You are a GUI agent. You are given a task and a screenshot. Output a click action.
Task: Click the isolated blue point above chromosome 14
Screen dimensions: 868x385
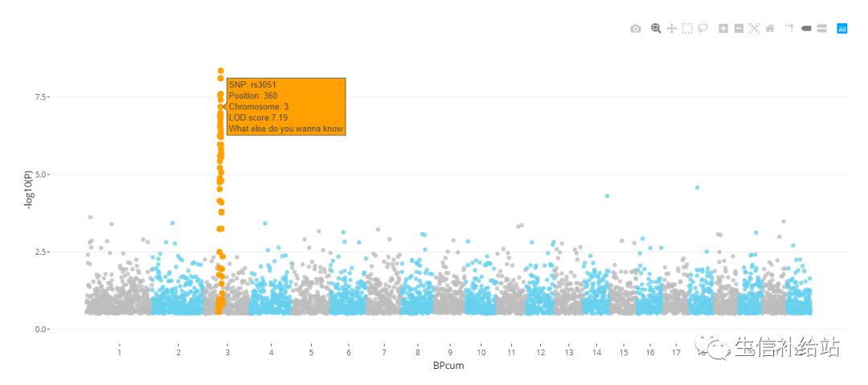click(x=607, y=195)
